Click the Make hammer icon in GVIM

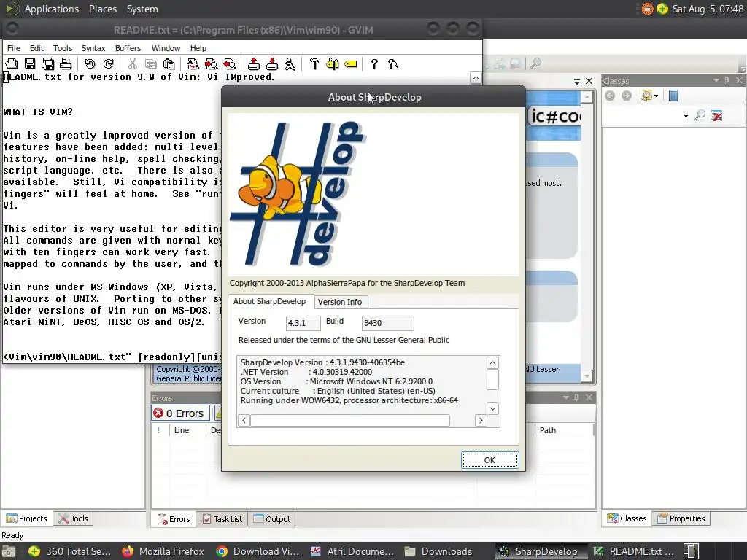pos(314,64)
